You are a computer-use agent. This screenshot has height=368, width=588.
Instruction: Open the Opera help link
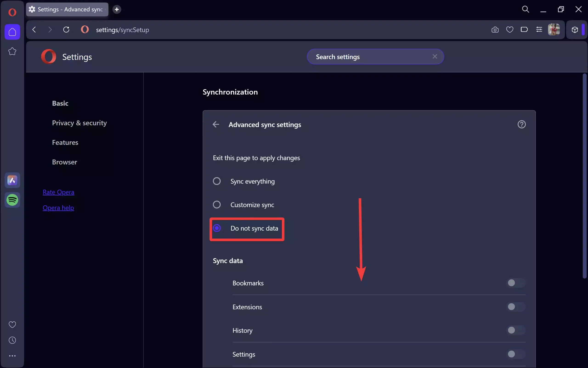click(x=58, y=208)
